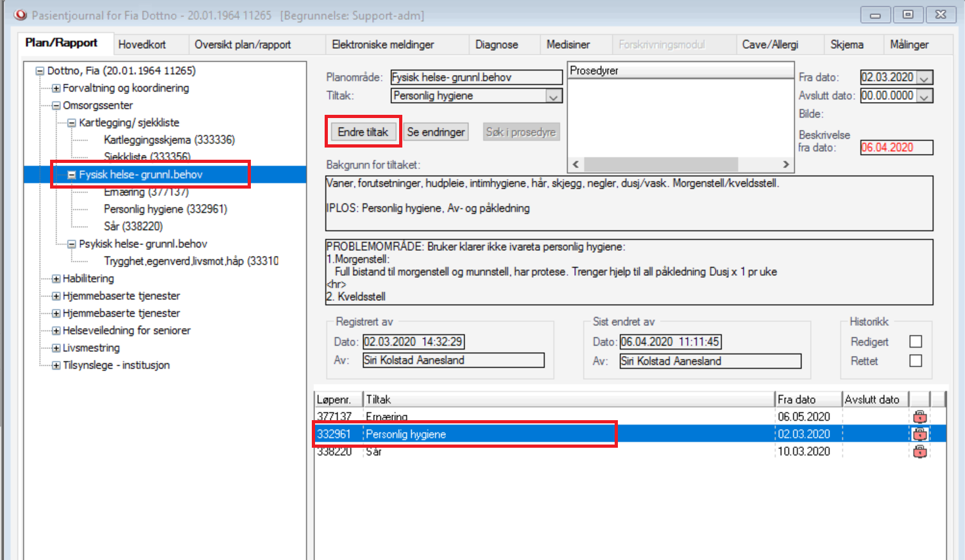Click Søk i prosedyre button
The width and height of the screenshot is (965, 560).
(x=520, y=132)
